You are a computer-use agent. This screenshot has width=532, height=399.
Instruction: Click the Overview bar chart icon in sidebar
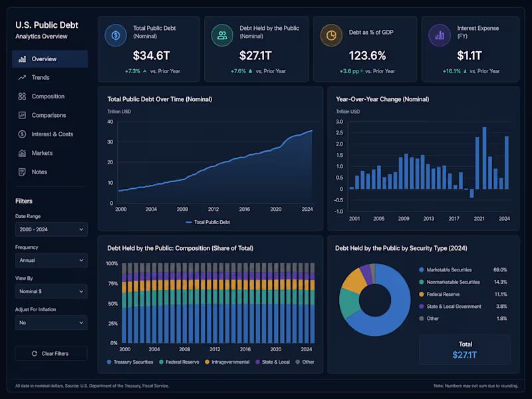click(x=22, y=59)
